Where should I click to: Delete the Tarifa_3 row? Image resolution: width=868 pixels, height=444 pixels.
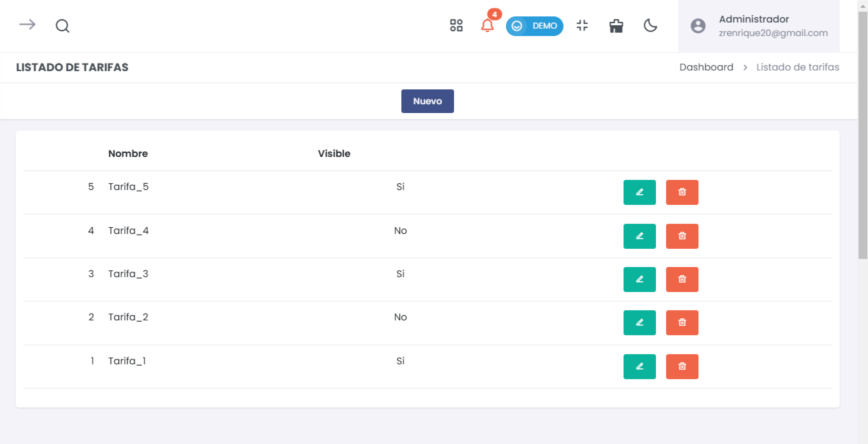(x=682, y=279)
